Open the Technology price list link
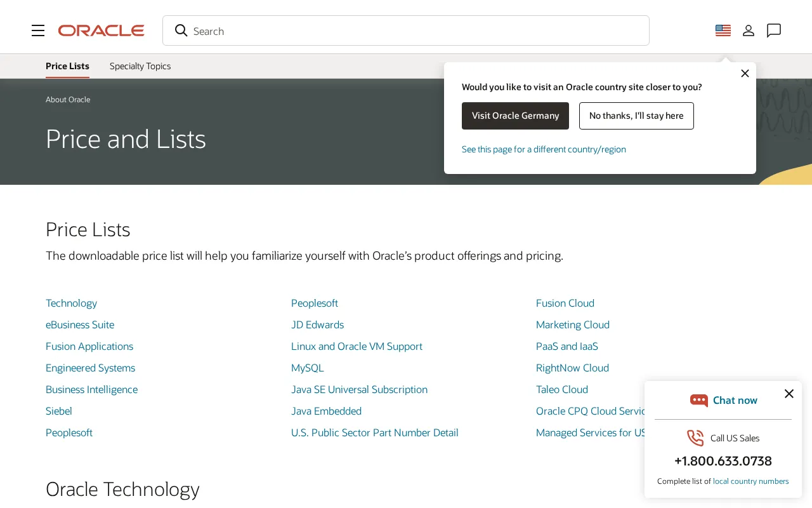 pyautogui.click(x=71, y=303)
